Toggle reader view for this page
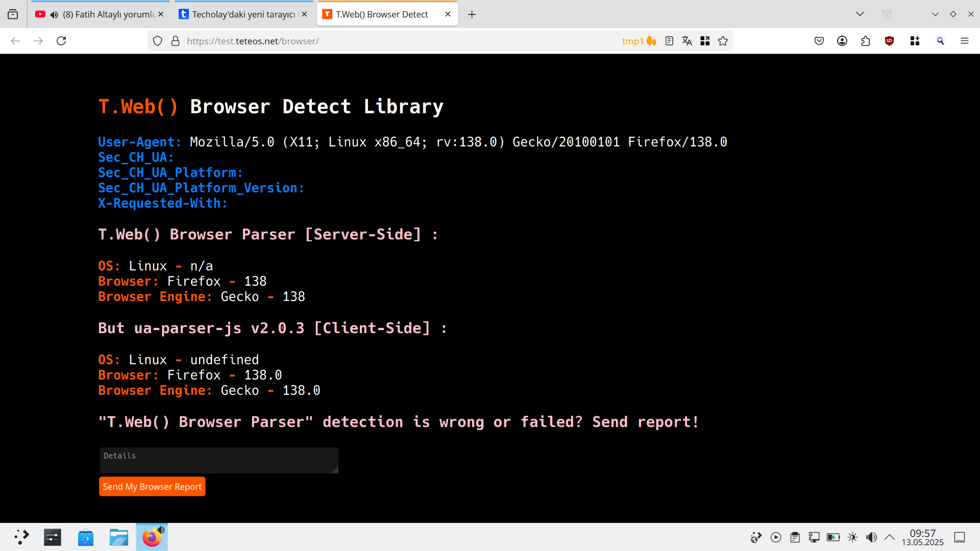The image size is (980, 551). point(669,41)
